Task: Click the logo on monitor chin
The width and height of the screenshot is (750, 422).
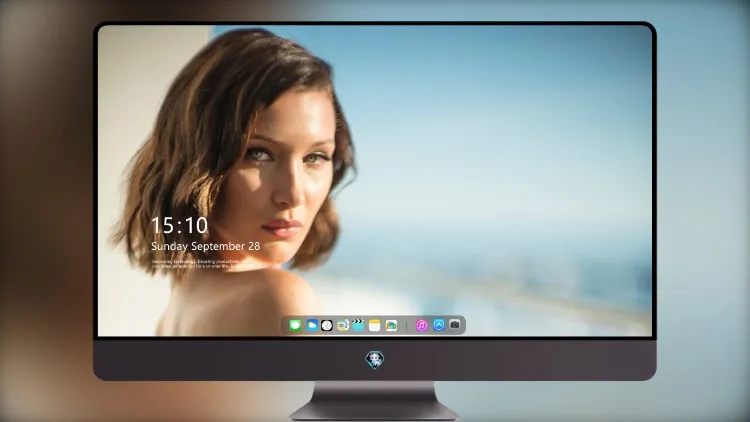Action: (375, 360)
